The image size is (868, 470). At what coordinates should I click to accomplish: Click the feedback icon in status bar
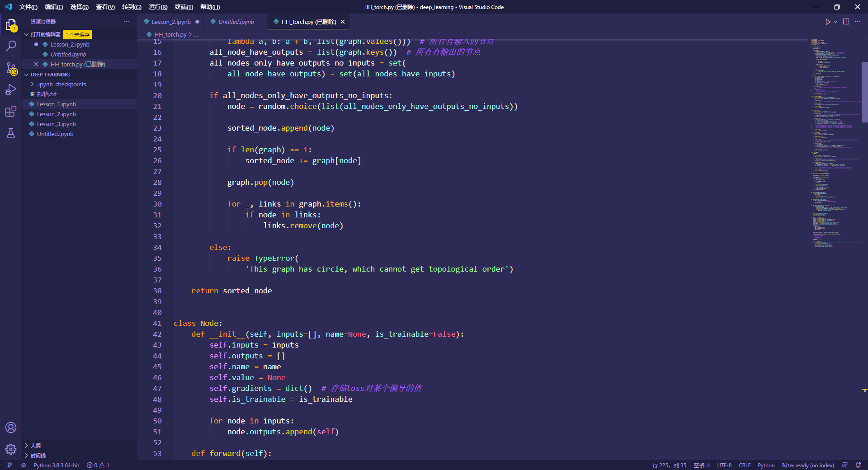844,465
